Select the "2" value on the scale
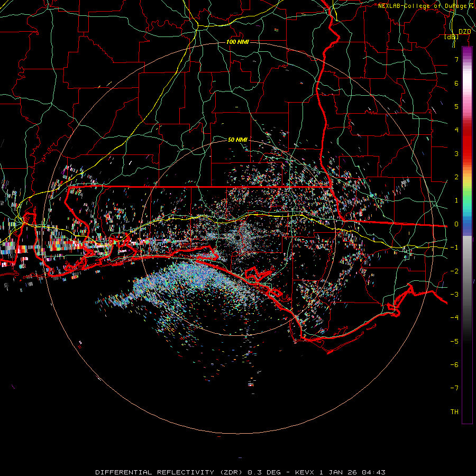Image resolution: width=476 pixels, height=476 pixels. click(x=456, y=177)
